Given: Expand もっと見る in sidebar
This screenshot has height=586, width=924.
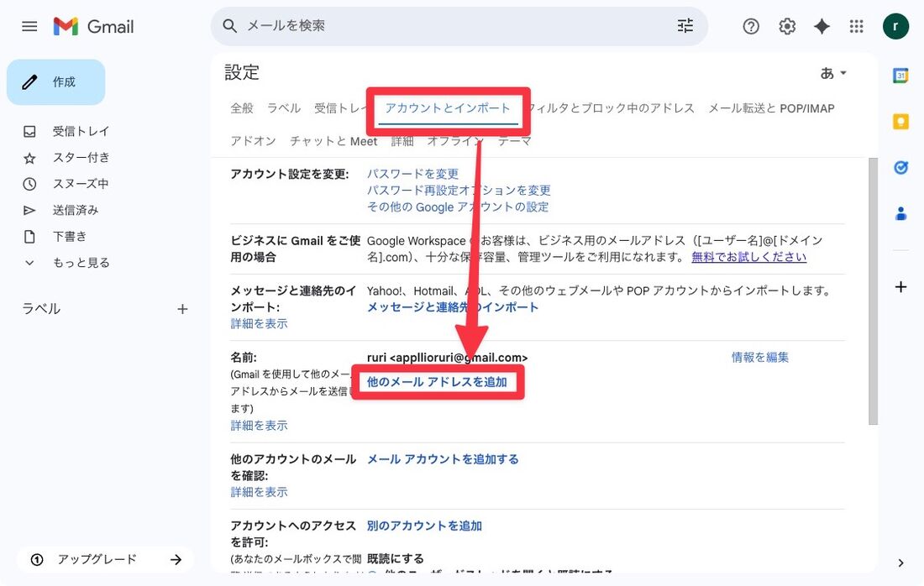Looking at the screenshot, I should [81, 263].
